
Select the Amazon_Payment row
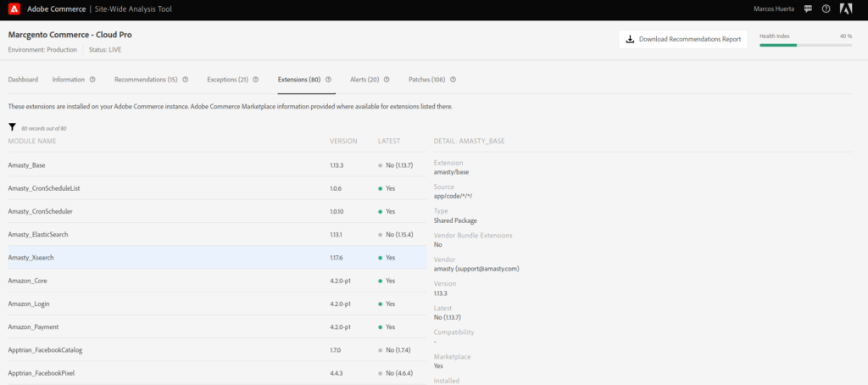217,326
